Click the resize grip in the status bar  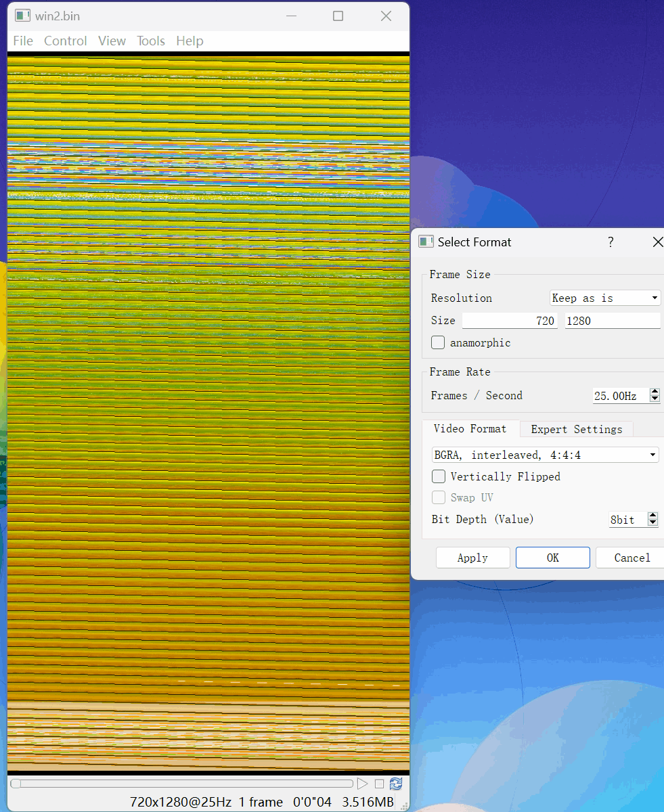(405, 805)
